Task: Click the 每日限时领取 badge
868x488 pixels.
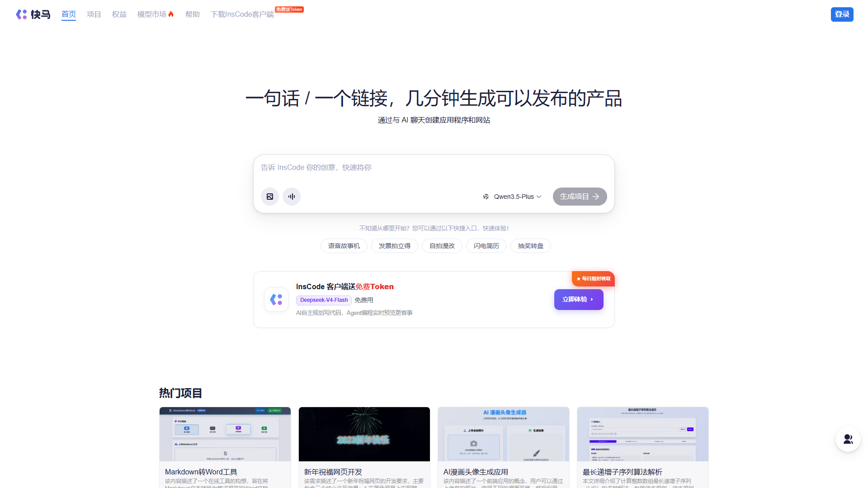Action: (593, 279)
